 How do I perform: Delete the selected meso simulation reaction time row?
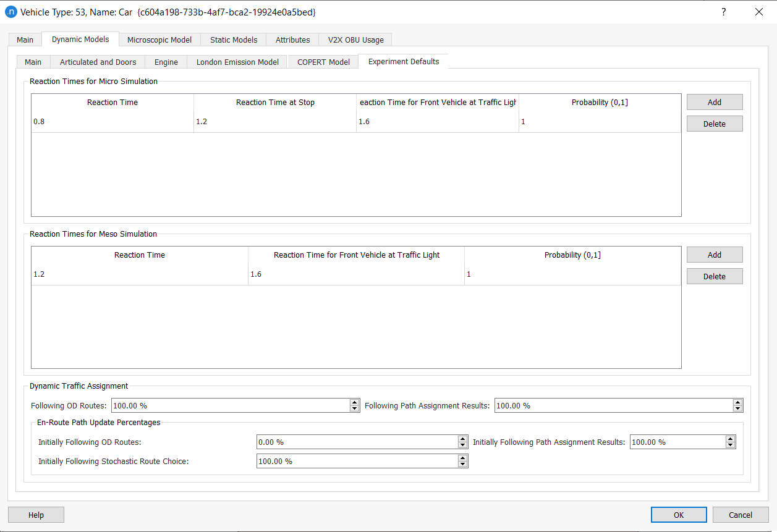click(714, 276)
